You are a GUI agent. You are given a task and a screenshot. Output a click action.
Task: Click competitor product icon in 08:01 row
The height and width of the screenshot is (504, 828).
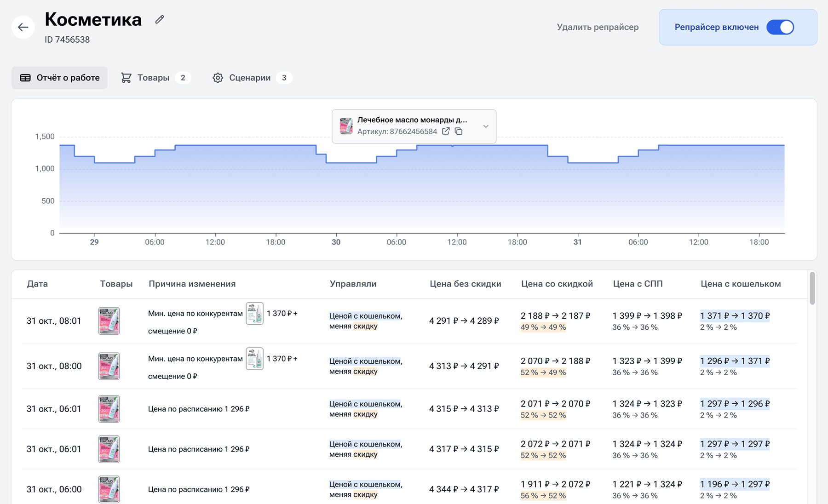254,314
